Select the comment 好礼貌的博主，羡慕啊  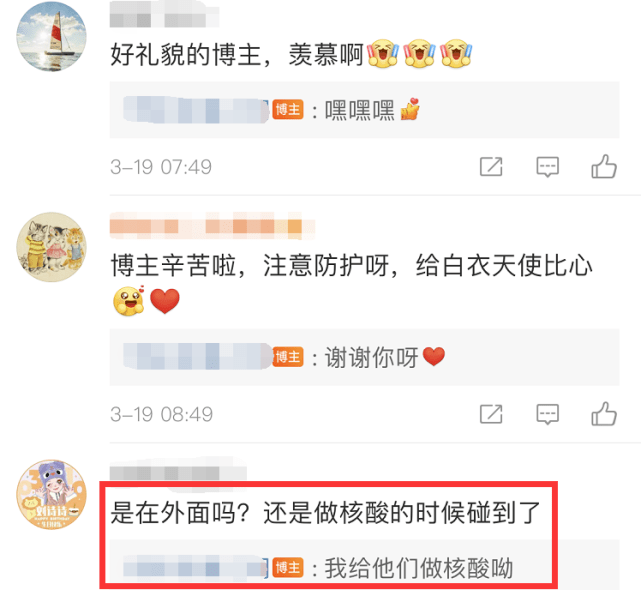tap(291, 54)
